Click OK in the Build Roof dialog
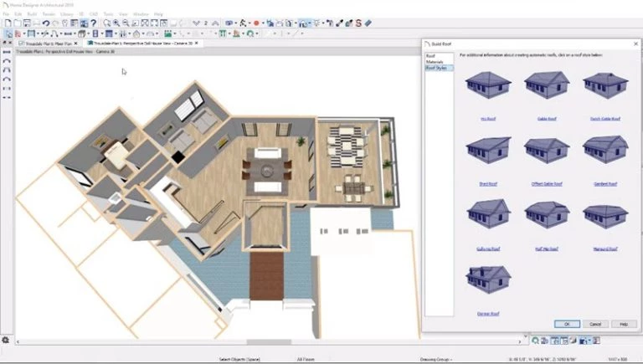This screenshot has height=364, width=643. 567,324
